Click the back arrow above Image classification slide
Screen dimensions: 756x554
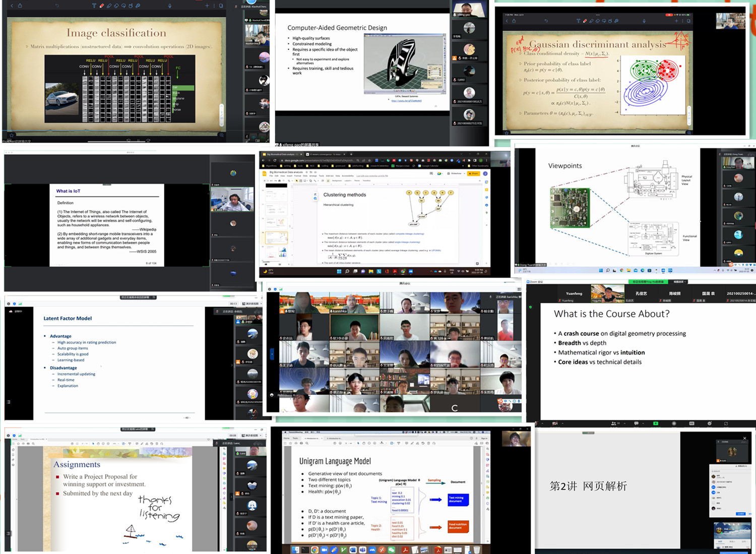12,6
